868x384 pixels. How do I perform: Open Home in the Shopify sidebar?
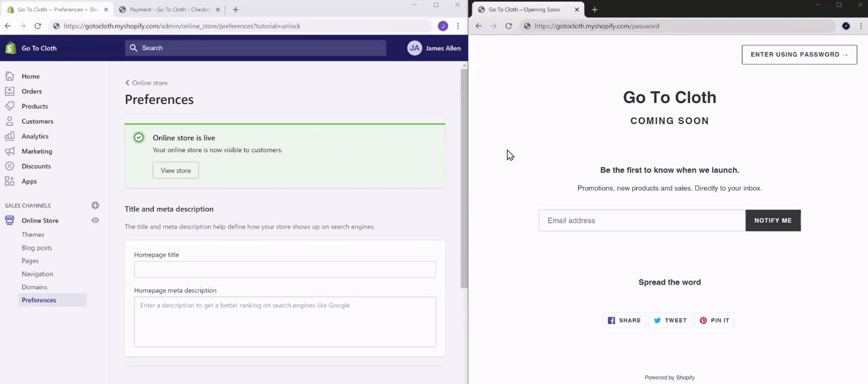[31, 76]
